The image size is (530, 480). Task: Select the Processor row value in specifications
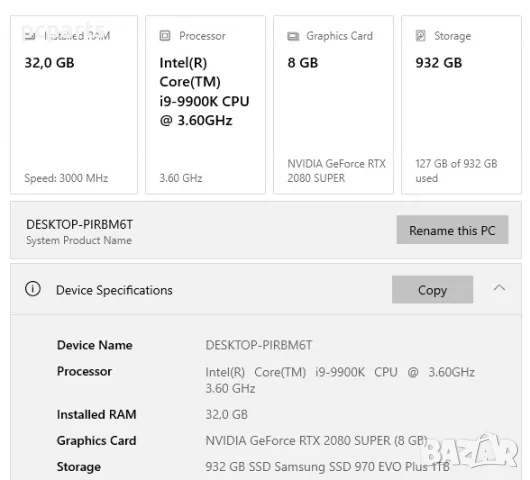click(340, 380)
